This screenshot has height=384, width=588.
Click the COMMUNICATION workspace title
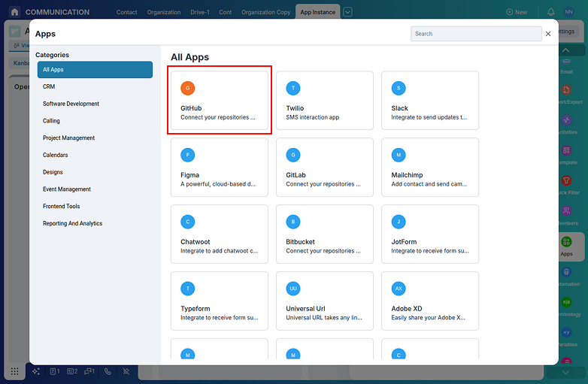coord(57,12)
